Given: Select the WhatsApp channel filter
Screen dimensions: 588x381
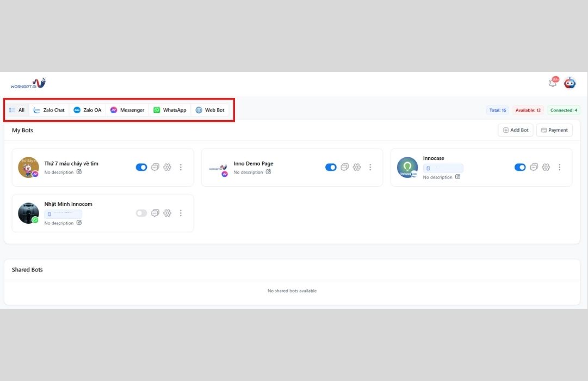Looking at the screenshot, I should point(170,109).
